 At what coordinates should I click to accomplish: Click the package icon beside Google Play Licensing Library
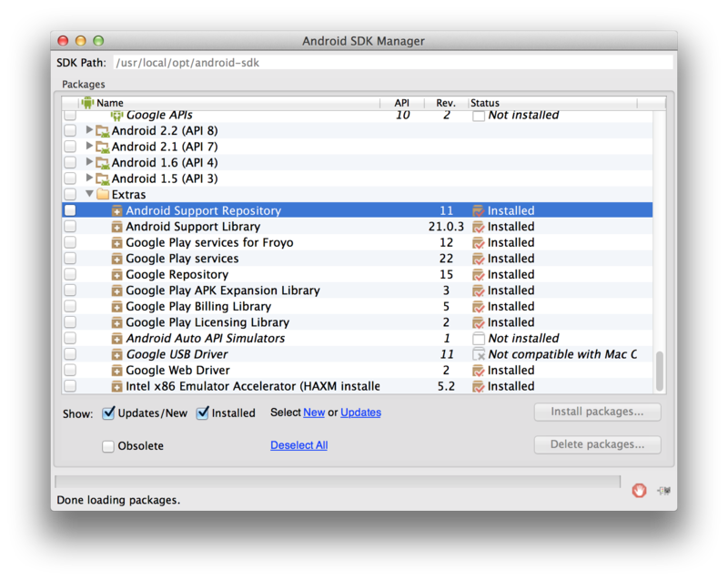coord(116,322)
